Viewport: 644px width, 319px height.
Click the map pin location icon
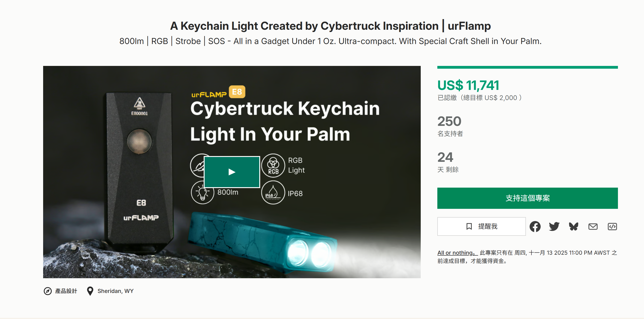pyautogui.click(x=90, y=291)
